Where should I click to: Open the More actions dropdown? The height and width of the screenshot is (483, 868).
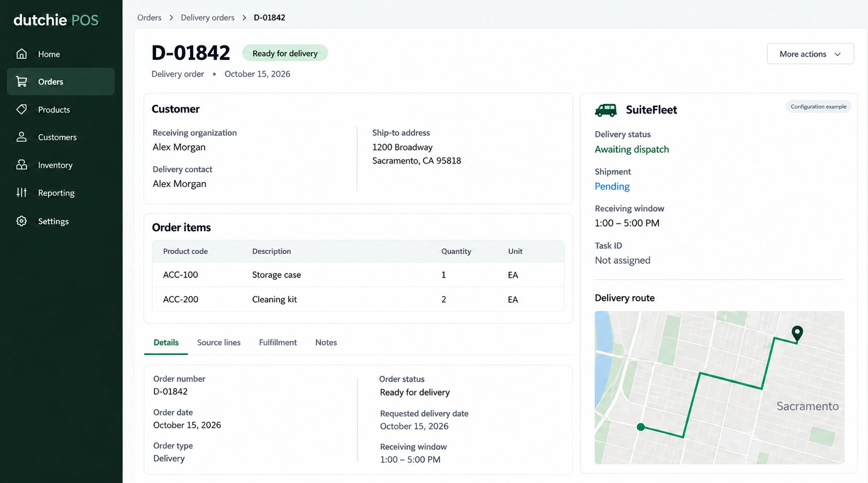point(810,54)
